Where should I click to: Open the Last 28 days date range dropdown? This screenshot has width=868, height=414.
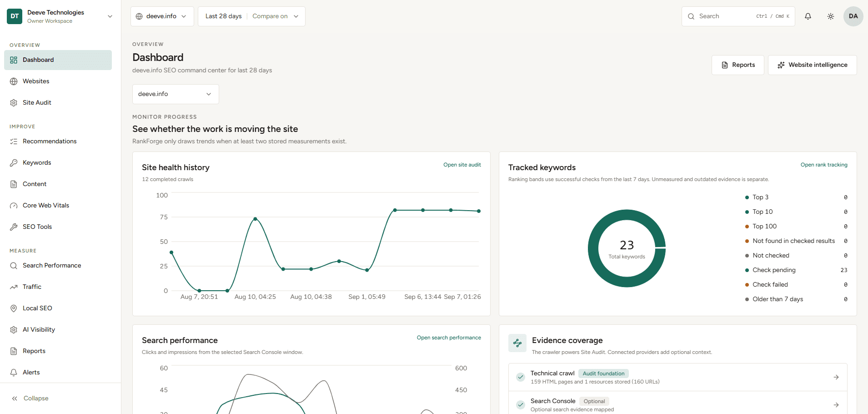click(x=223, y=16)
